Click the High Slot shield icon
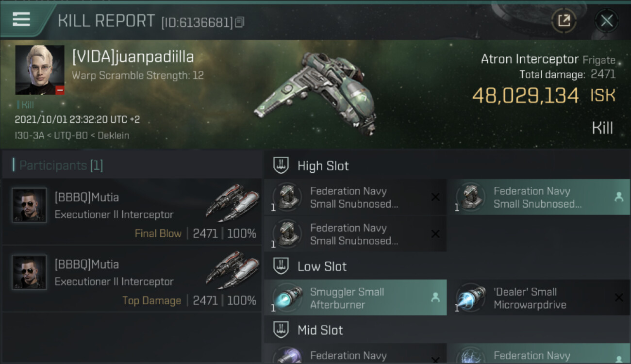This screenshot has width=631, height=364. click(x=282, y=165)
